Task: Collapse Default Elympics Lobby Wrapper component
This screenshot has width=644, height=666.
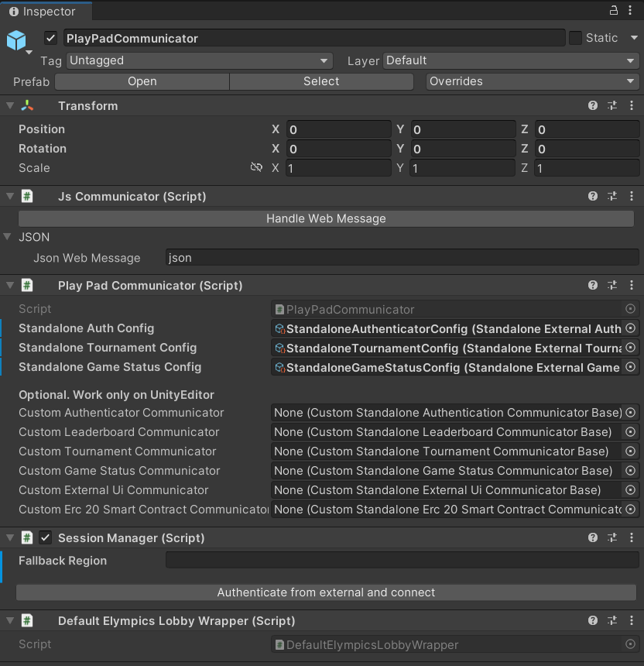Action: point(10,620)
